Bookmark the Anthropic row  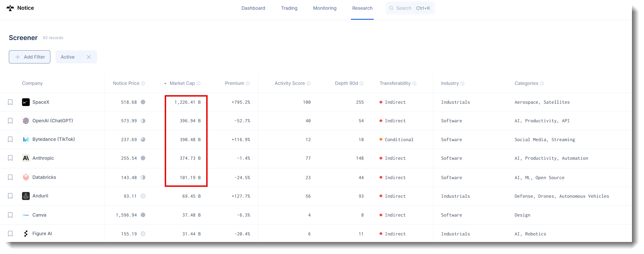coord(10,158)
